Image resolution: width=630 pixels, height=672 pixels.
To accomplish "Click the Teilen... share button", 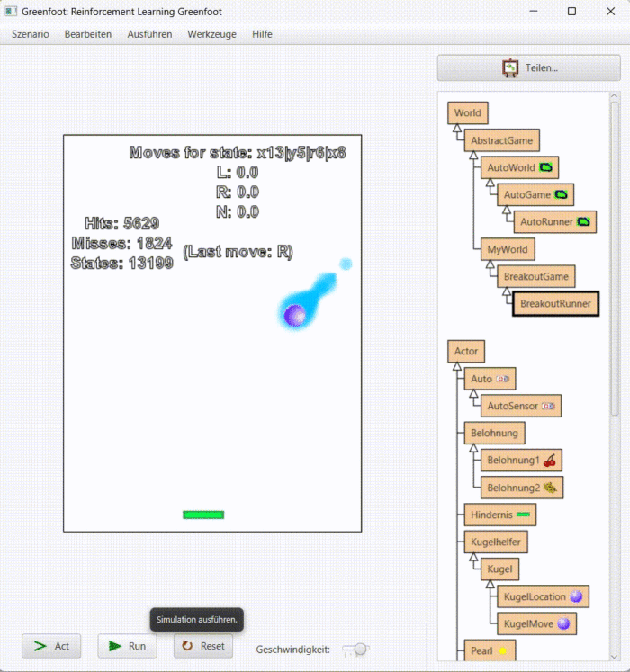I will [528, 67].
